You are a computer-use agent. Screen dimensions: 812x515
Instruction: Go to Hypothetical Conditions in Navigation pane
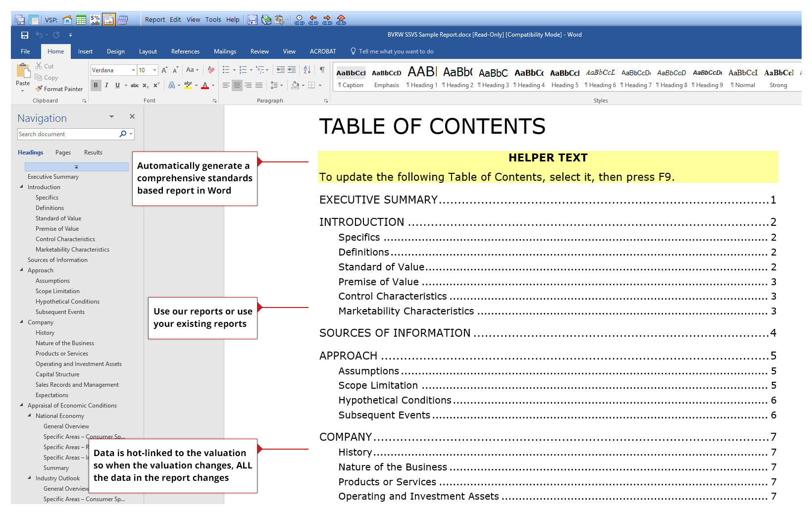tap(67, 301)
